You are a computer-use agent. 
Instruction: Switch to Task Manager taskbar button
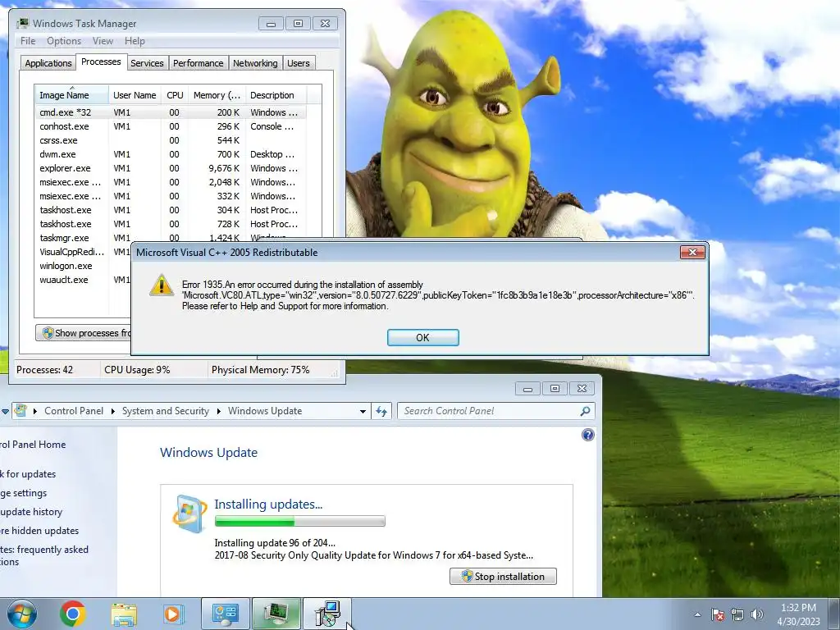pyautogui.click(x=276, y=614)
